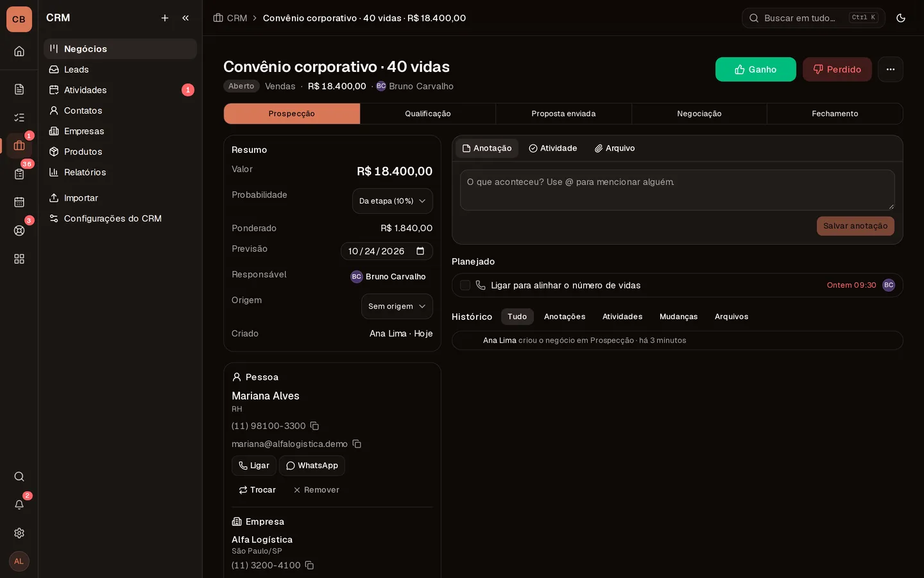Copy company phone (11) 3200-4100
The width and height of the screenshot is (924, 578).
(309, 565)
